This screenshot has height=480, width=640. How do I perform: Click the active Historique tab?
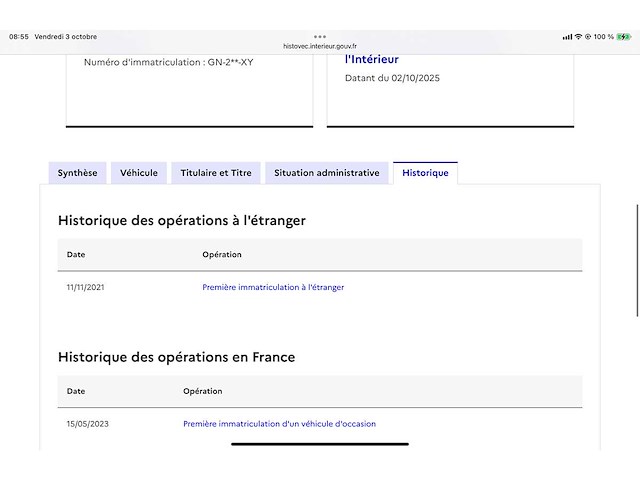(425, 173)
